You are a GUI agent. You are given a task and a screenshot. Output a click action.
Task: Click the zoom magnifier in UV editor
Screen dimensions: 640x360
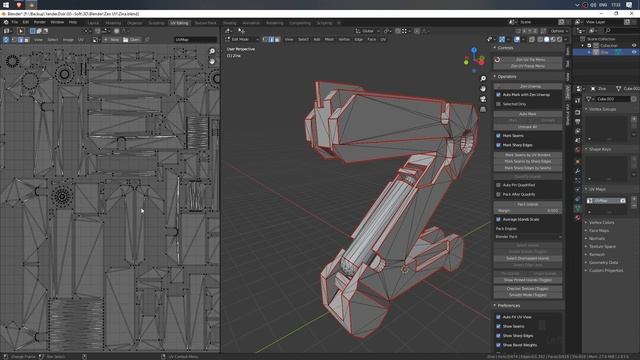tap(212, 51)
